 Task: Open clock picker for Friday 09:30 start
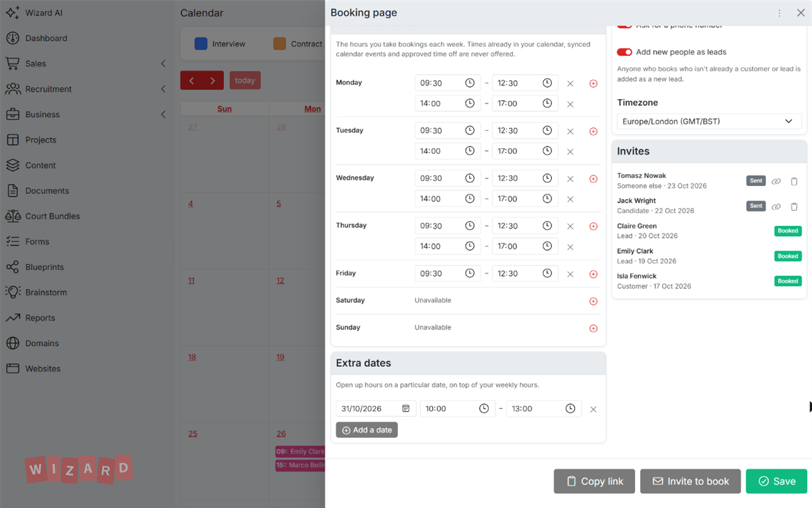tap(469, 274)
